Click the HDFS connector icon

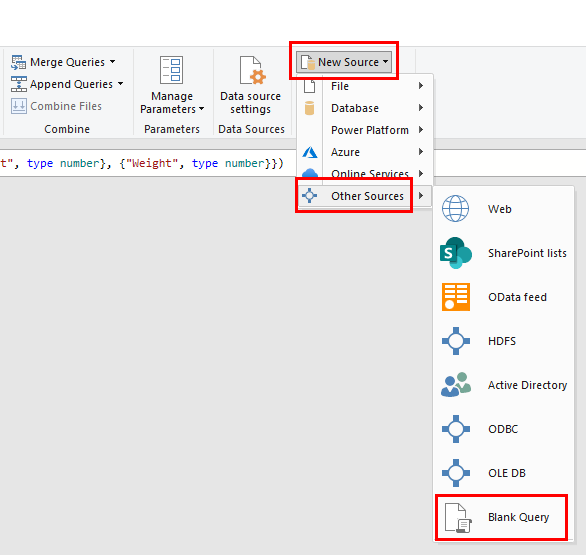pos(456,341)
